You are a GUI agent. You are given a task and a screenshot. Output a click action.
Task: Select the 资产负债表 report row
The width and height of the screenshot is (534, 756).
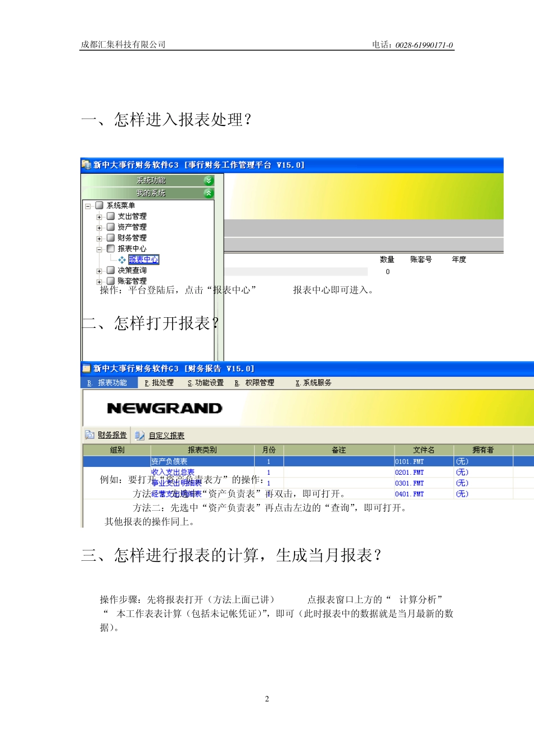308,461
